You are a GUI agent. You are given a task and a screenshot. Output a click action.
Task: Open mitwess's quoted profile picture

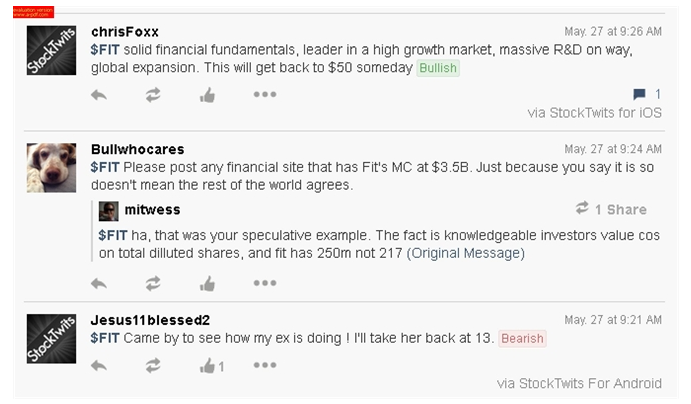point(108,211)
